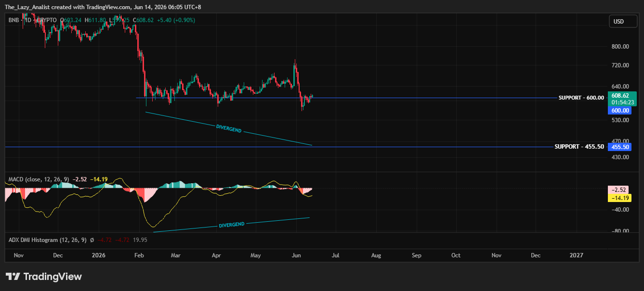Click the 640.00 price axis label
The image size is (644, 291).
coord(620,87)
